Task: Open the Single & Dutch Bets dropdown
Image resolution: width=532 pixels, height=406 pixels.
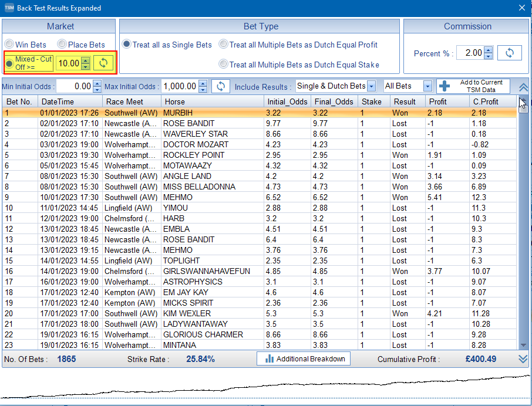Action: tap(371, 86)
